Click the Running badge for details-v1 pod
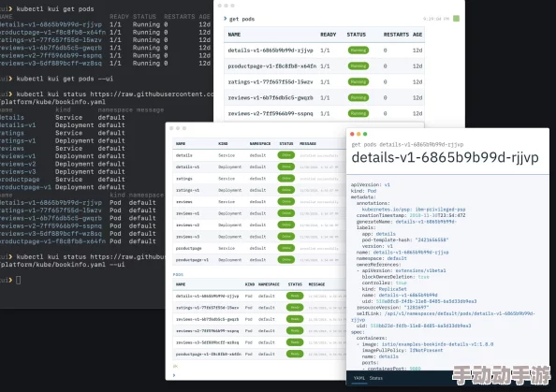556x392 pixels. 358,51
